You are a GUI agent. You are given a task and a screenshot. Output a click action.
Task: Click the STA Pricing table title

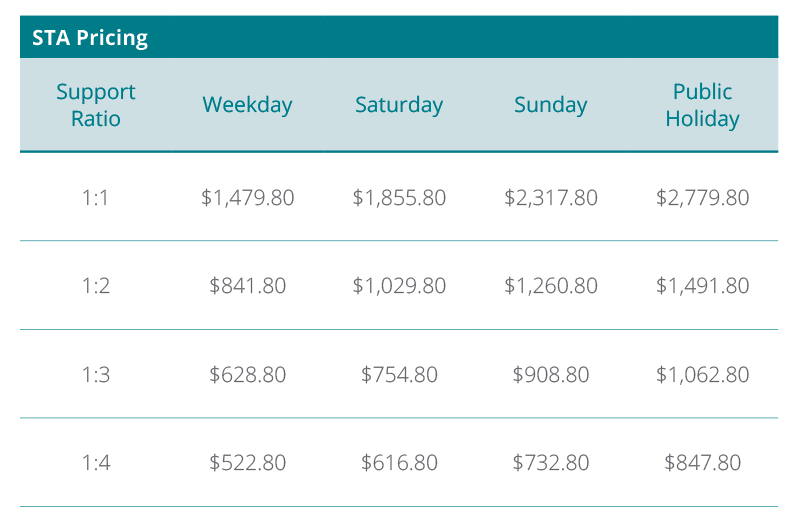pyautogui.click(x=90, y=38)
